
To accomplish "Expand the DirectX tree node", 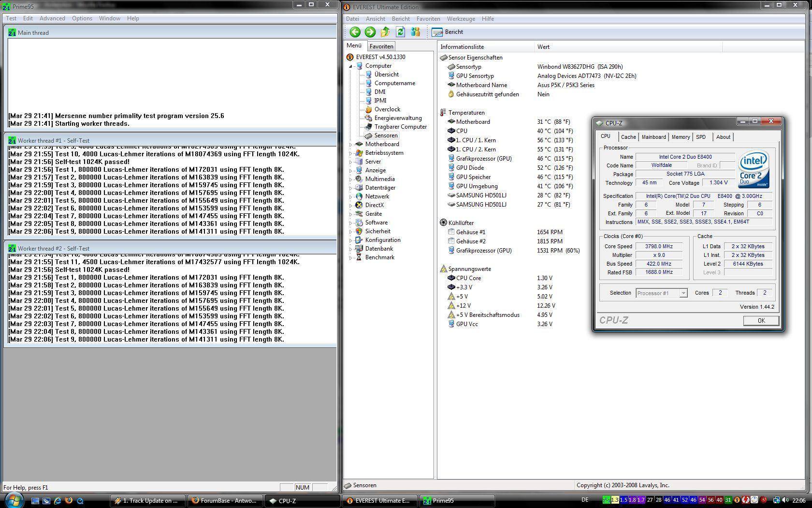I will 350,205.
